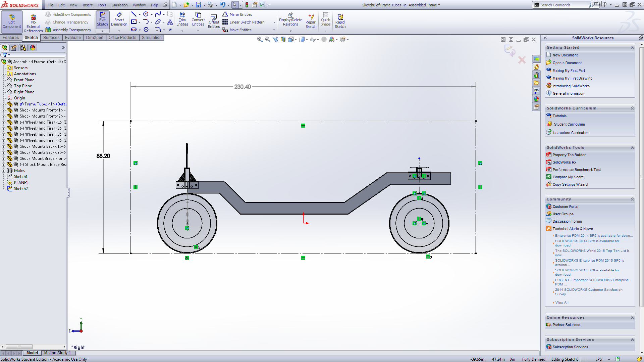Switch to the Evaluate tab
This screenshot has width=644, height=362.
[x=73, y=38]
